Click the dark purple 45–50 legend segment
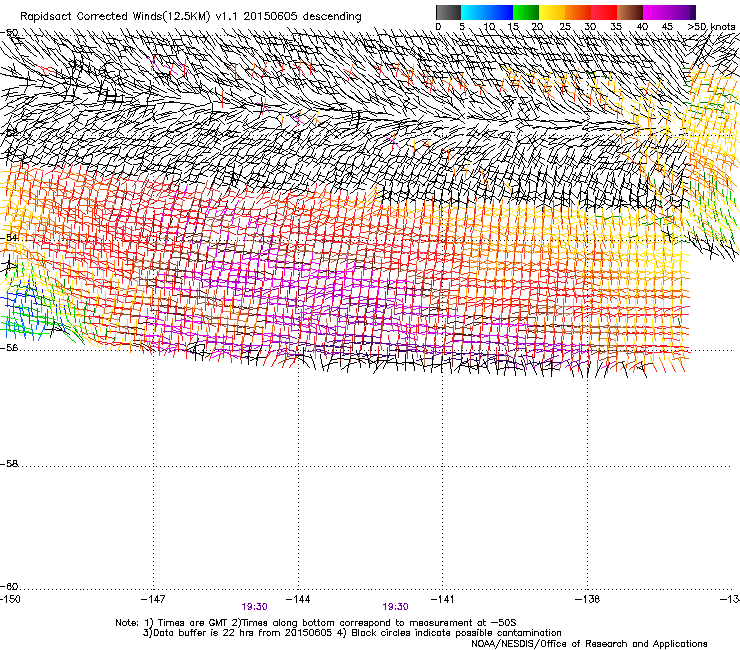 click(682, 12)
